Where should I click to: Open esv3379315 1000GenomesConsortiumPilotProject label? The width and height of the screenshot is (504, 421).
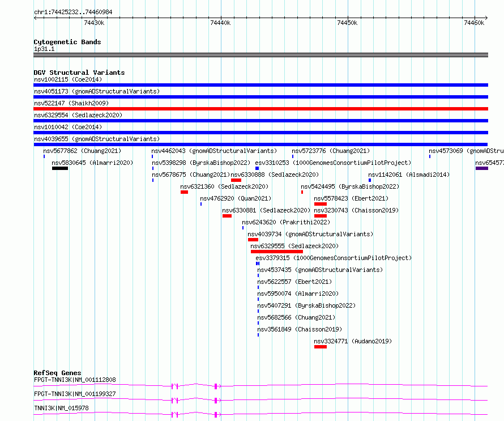coord(334,258)
